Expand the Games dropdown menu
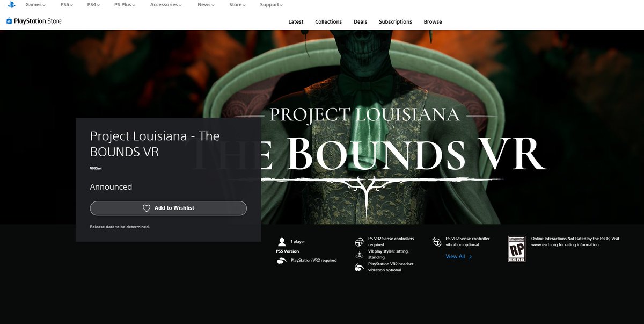This screenshot has width=644, height=324. coord(35,5)
